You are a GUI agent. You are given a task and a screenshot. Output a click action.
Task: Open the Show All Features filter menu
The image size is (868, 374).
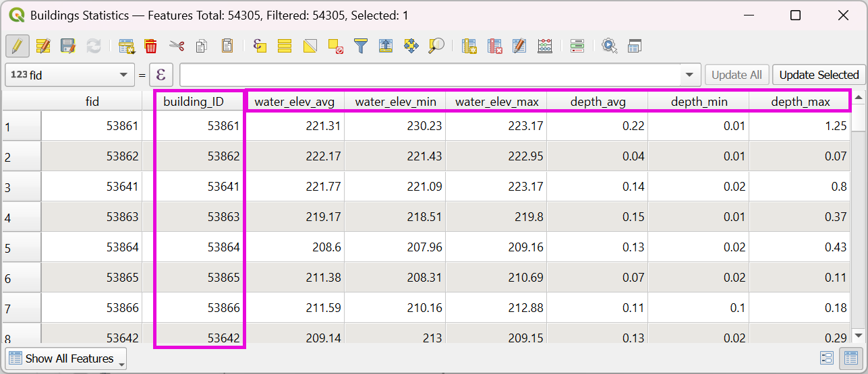click(x=65, y=359)
